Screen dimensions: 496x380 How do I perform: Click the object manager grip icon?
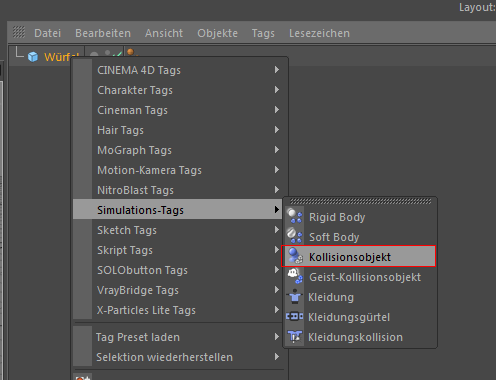[19, 32]
